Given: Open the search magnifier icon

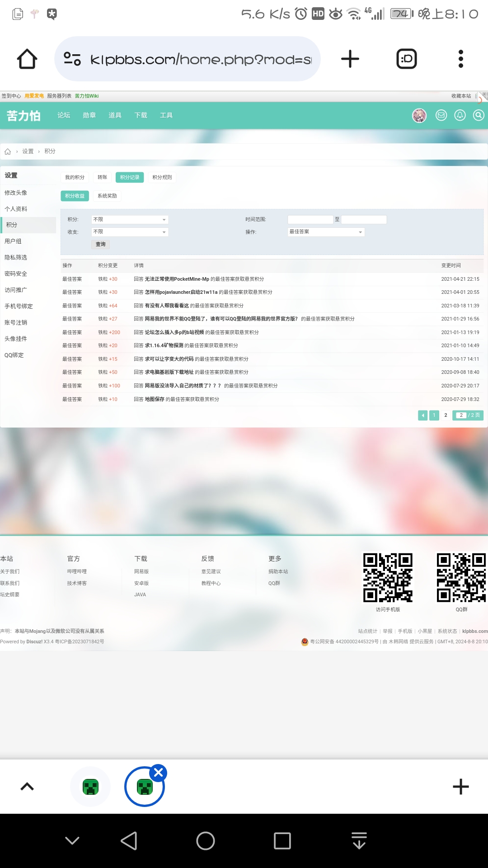Looking at the screenshot, I should [x=479, y=115].
